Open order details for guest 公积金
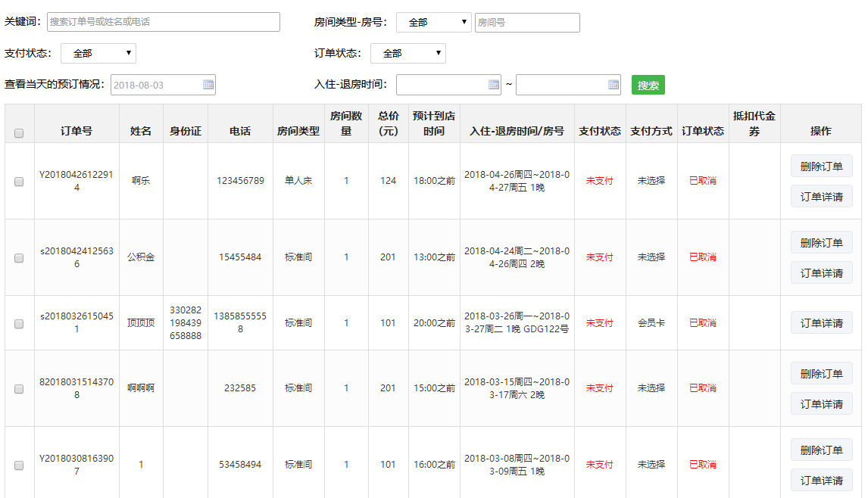 821,273
